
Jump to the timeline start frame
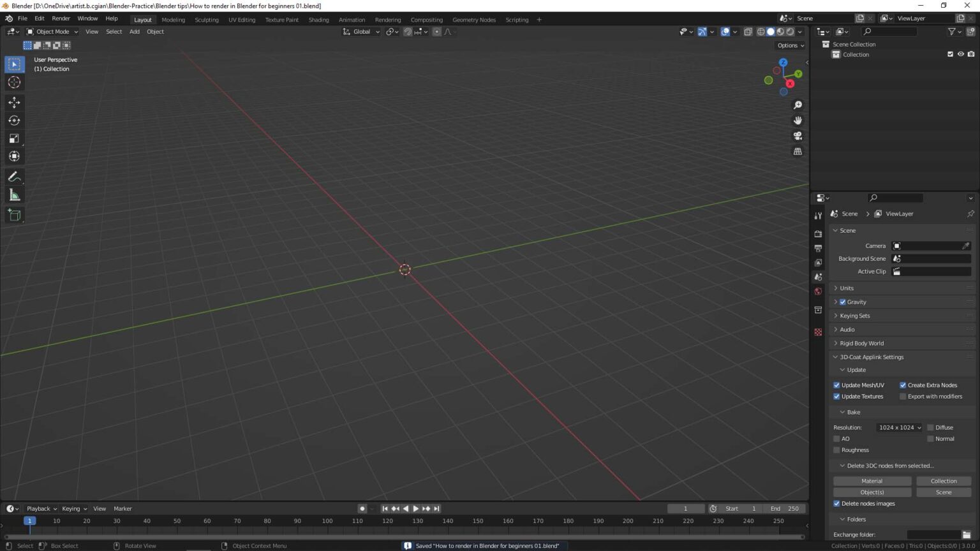click(x=385, y=509)
